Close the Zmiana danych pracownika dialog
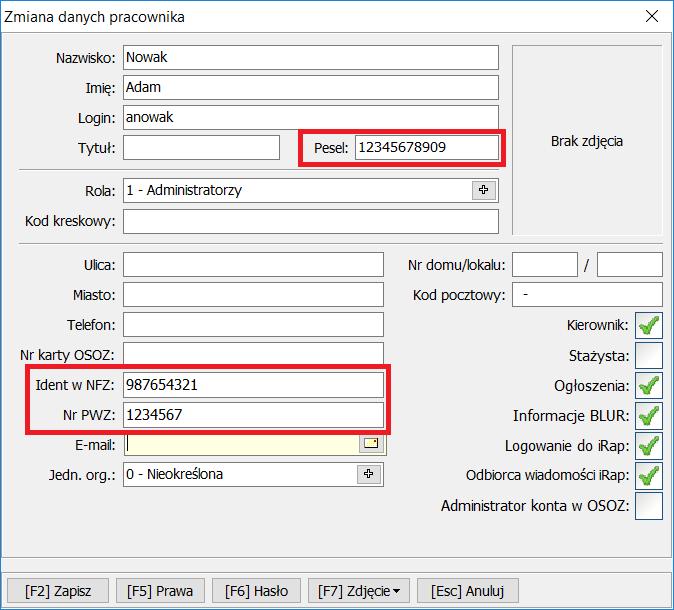Image resolution: width=674 pixels, height=610 pixels. (x=652, y=16)
